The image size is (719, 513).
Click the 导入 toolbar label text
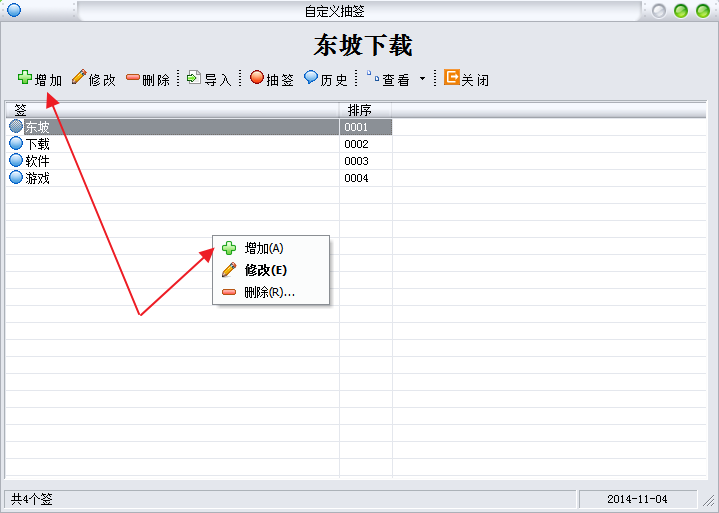click(x=218, y=80)
